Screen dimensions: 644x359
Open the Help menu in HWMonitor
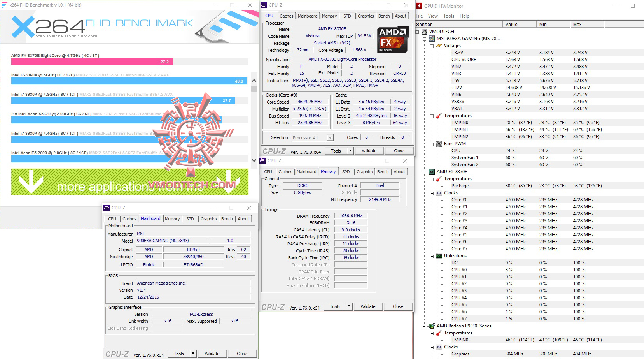pos(464,16)
